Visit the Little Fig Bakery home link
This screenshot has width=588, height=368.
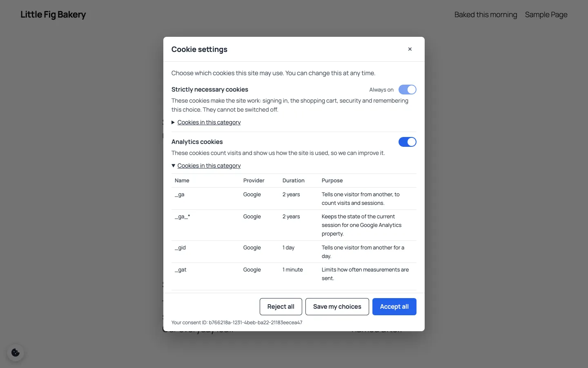[53, 15]
